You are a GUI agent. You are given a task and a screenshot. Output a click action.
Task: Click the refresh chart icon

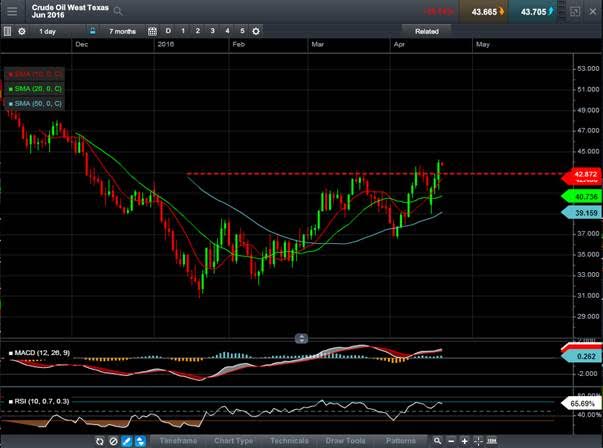tap(100, 441)
